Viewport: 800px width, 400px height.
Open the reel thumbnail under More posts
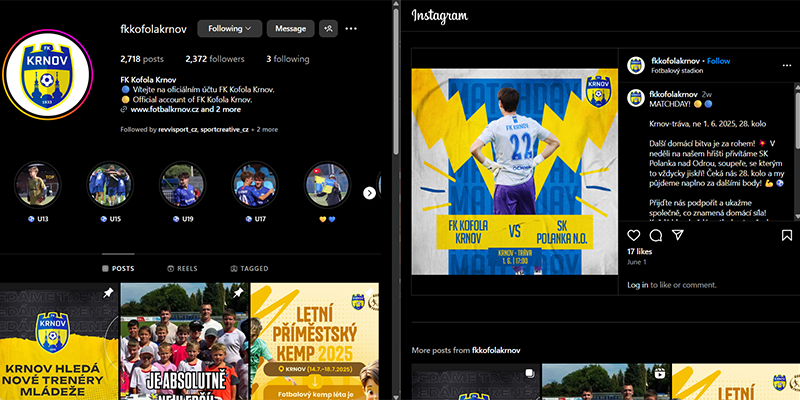coord(606,382)
